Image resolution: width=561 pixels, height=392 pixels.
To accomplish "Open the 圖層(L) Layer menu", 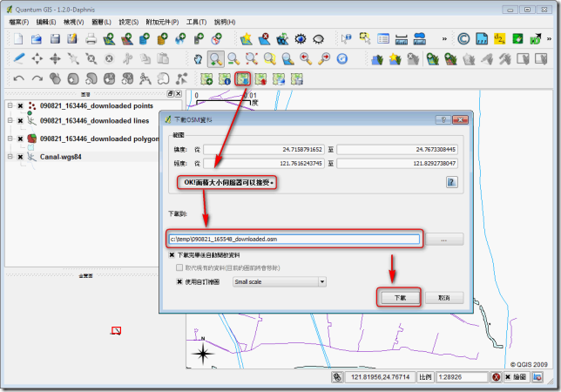I will (x=101, y=22).
